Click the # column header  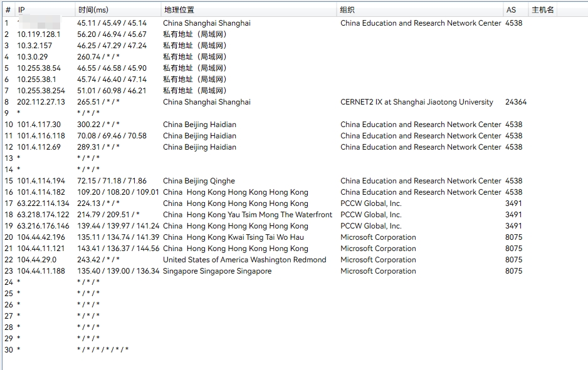click(8, 10)
